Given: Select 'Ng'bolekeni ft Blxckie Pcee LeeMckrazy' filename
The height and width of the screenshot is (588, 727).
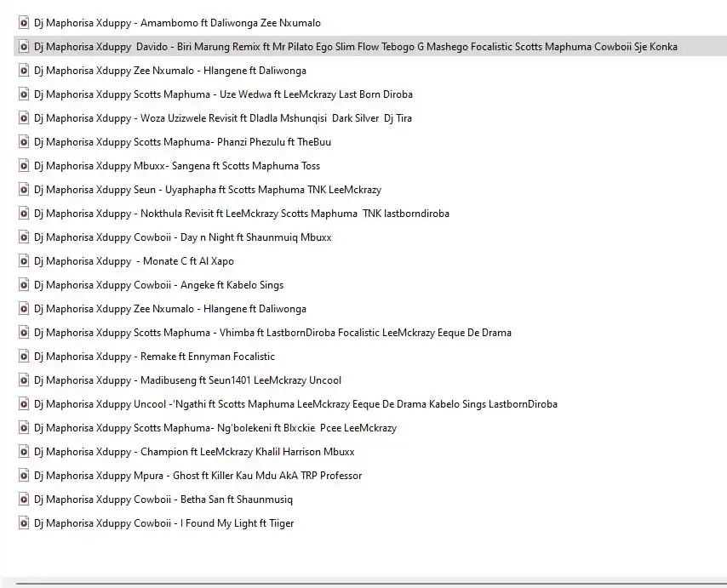Looking at the screenshot, I should 215,428.
